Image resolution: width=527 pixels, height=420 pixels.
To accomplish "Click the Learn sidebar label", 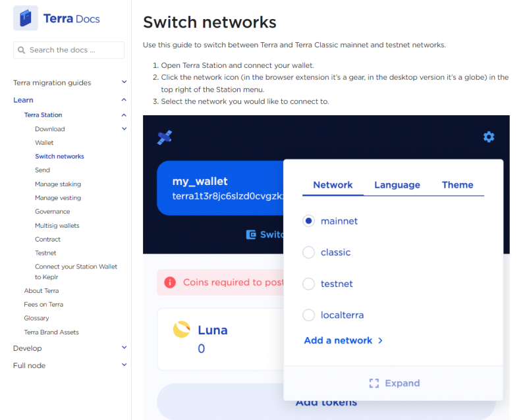I will click(23, 100).
